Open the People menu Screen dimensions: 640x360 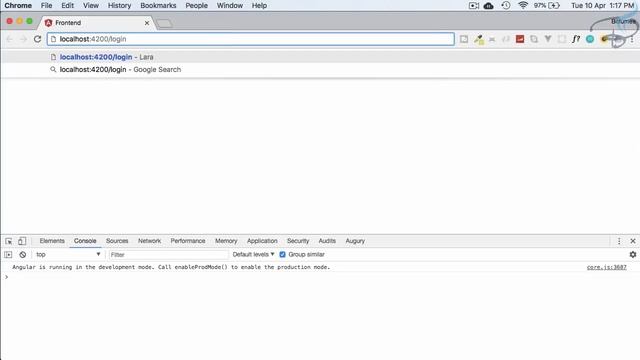[196, 5]
